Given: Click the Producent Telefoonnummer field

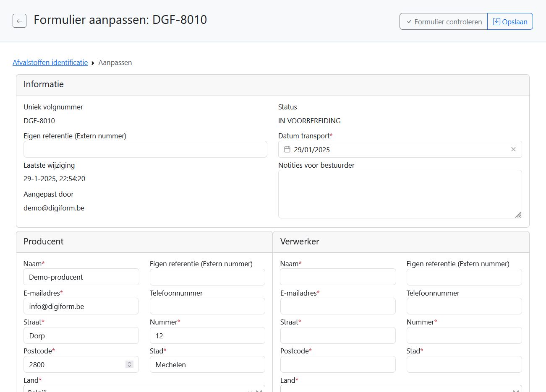Looking at the screenshot, I should (207, 306).
